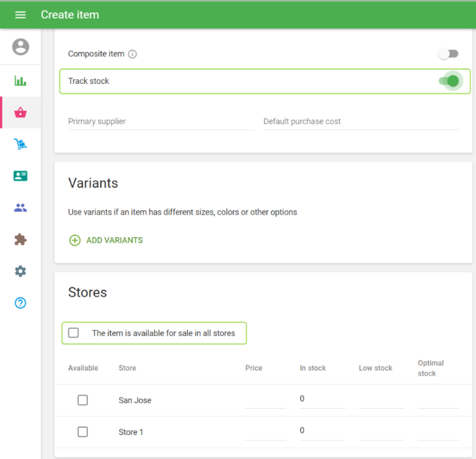476x459 pixels.
Task: Click the Default purchase cost field
Action: pyautogui.click(x=360, y=122)
